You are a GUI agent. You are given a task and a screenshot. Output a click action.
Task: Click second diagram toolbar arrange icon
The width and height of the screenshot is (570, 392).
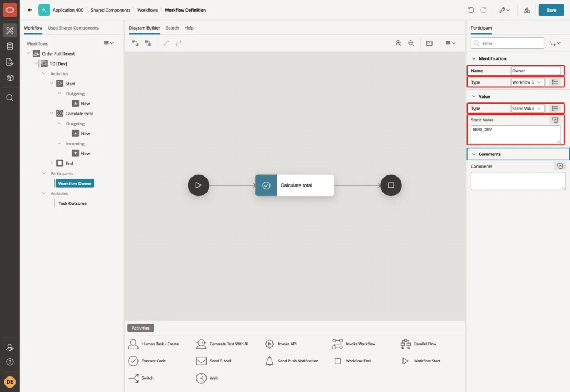point(148,43)
